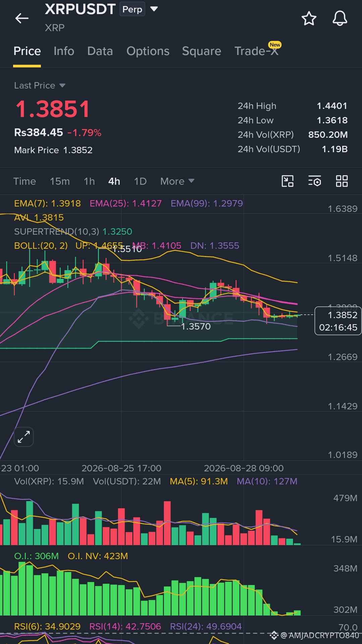This screenshot has width=362, height=644.
Task: Switch to the Price tab
Action: [27, 51]
